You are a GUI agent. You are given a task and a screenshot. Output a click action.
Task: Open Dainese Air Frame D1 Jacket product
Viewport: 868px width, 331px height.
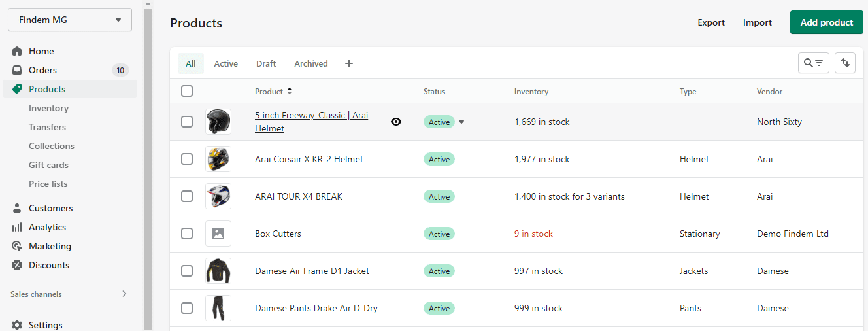(312, 271)
